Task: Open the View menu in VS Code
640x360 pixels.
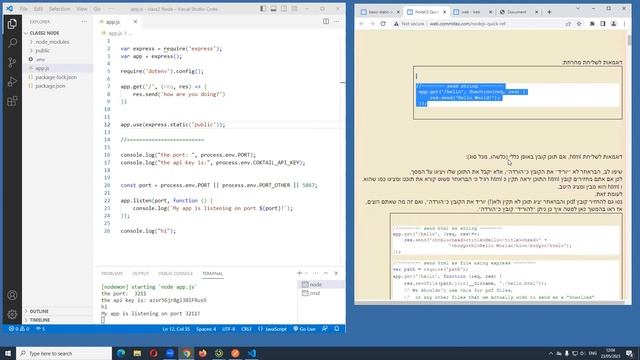Action: [x=82, y=9]
